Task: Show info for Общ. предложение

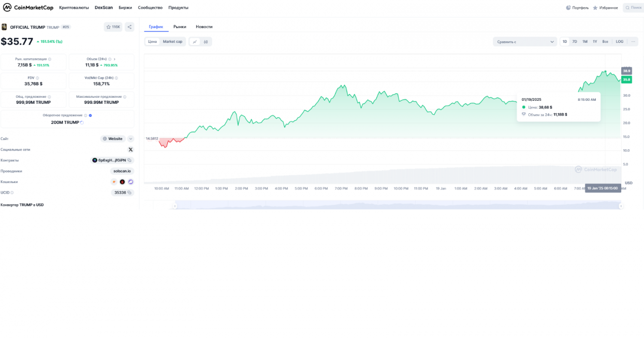Action: [49, 97]
